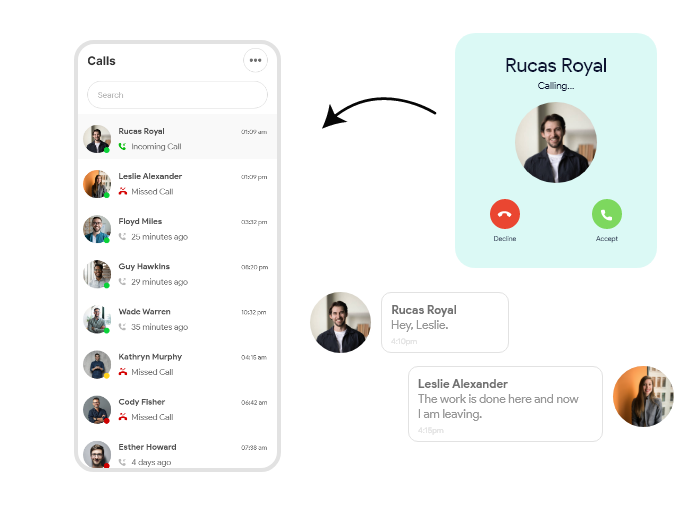Click Kathryn Murphy's missed call icon

coord(123,372)
